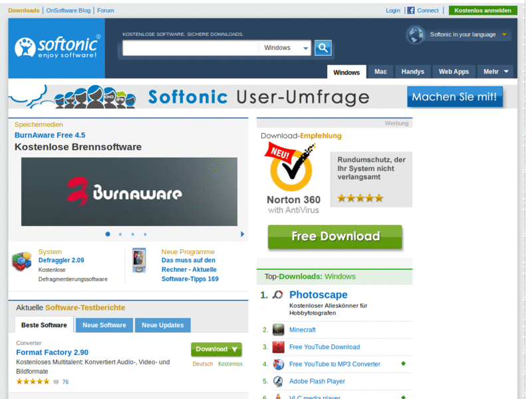Switch to the Web Apps navigation tab
The image size is (532, 399).
click(454, 72)
